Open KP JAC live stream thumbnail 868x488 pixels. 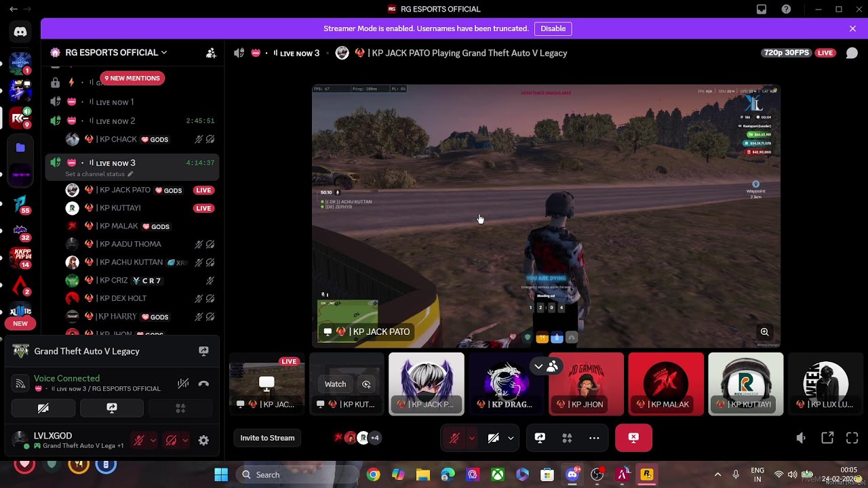tap(267, 384)
